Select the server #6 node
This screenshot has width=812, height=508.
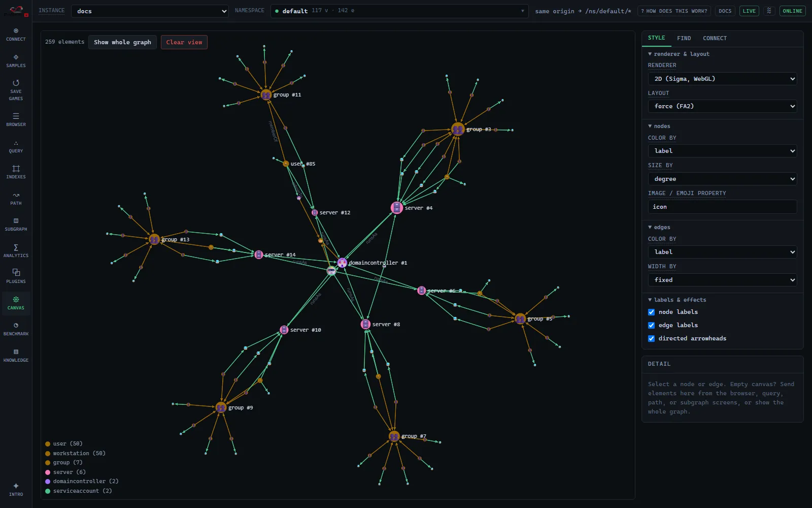click(421, 291)
